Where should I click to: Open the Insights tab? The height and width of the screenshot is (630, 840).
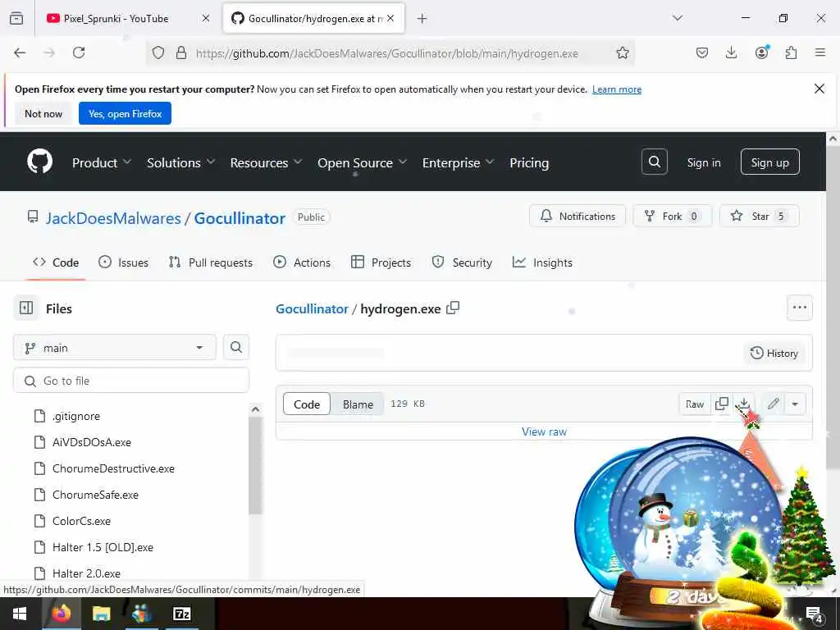[542, 262]
